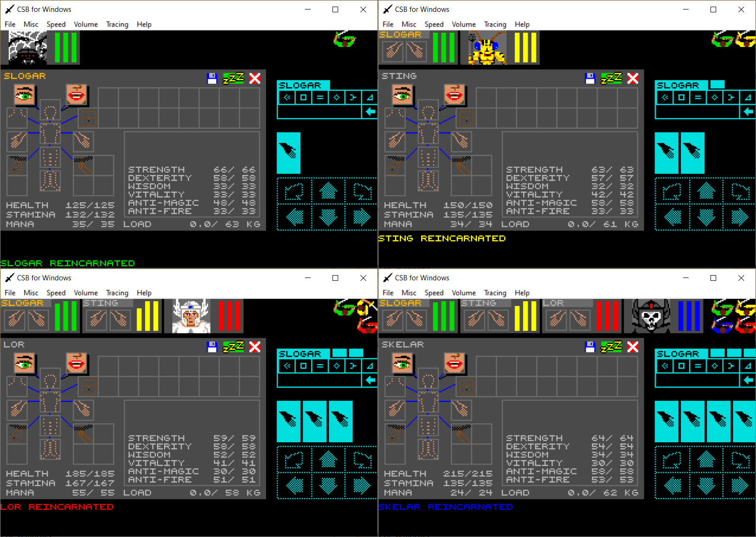Click the SLOGAR tab above spell runes in STING's window

pos(681,85)
